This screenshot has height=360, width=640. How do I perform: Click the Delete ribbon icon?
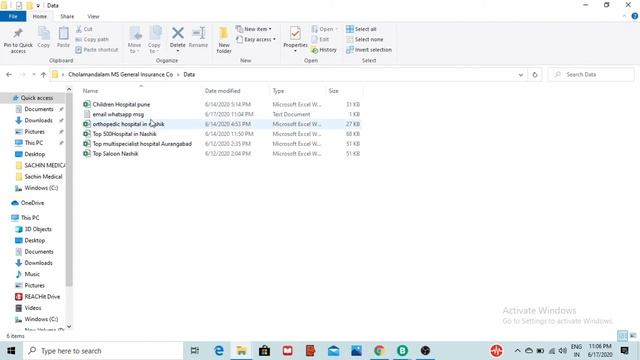click(x=178, y=39)
